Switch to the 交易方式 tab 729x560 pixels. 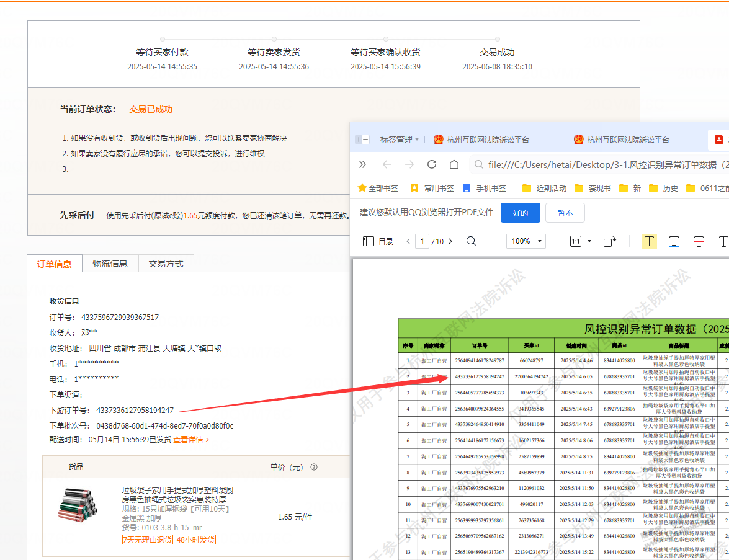click(x=166, y=264)
